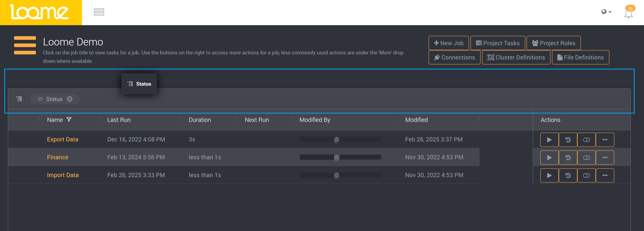Click the Loome logo
This screenshot has height=231, width=644.
(39, 12)
